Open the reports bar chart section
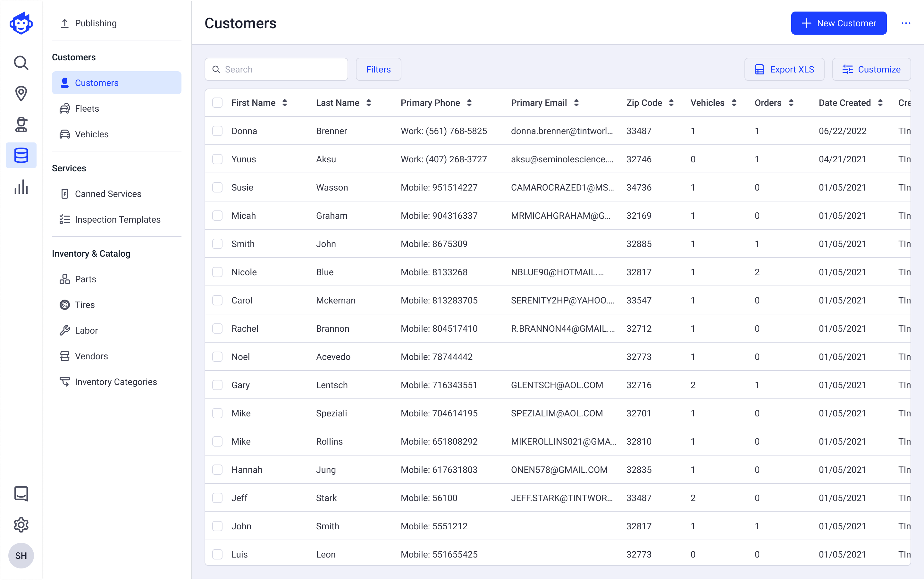The height and width of the screenshot is (580, 924). point(21,187)
